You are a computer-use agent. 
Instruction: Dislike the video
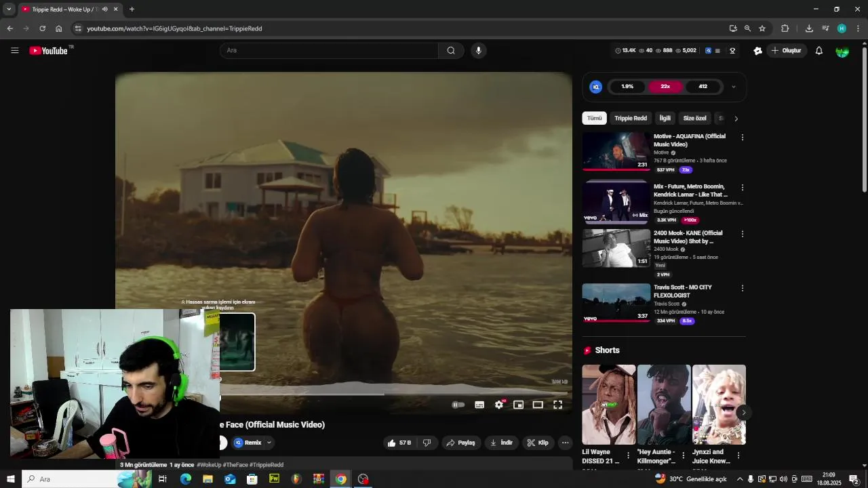tap(427, 443)
